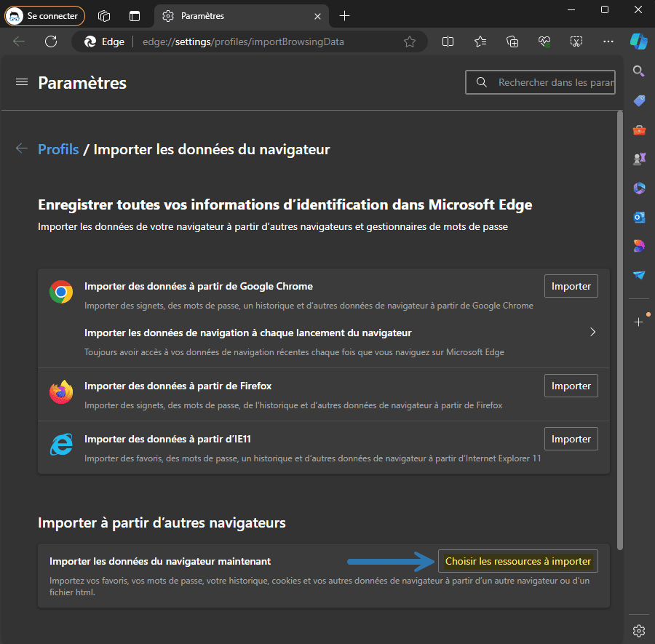The image size is (655, 644).
Task: Open Microsoft Drop in the sidebar
Action: coord(638,275)
